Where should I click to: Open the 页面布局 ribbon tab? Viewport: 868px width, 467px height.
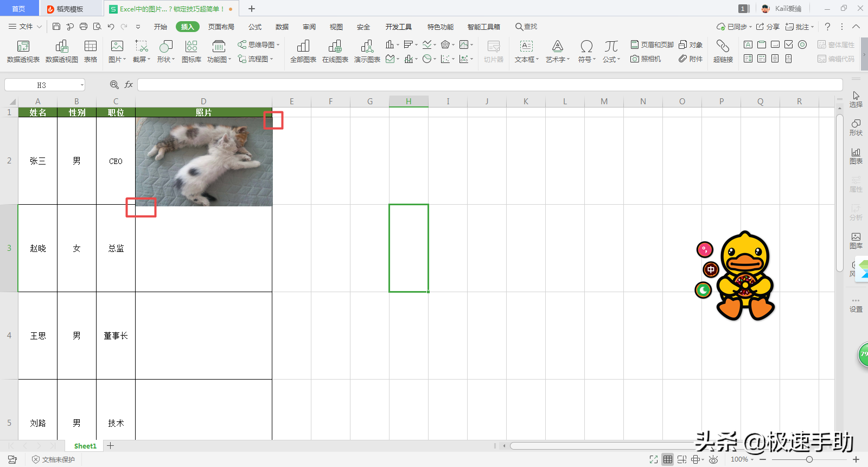[221, 27]
